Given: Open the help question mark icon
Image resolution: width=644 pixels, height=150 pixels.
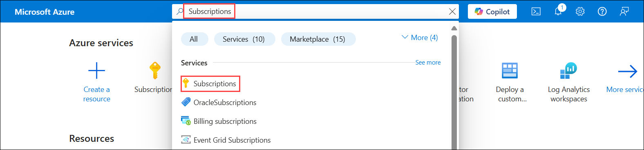Looking at the screenshot, I should [602, 11].
